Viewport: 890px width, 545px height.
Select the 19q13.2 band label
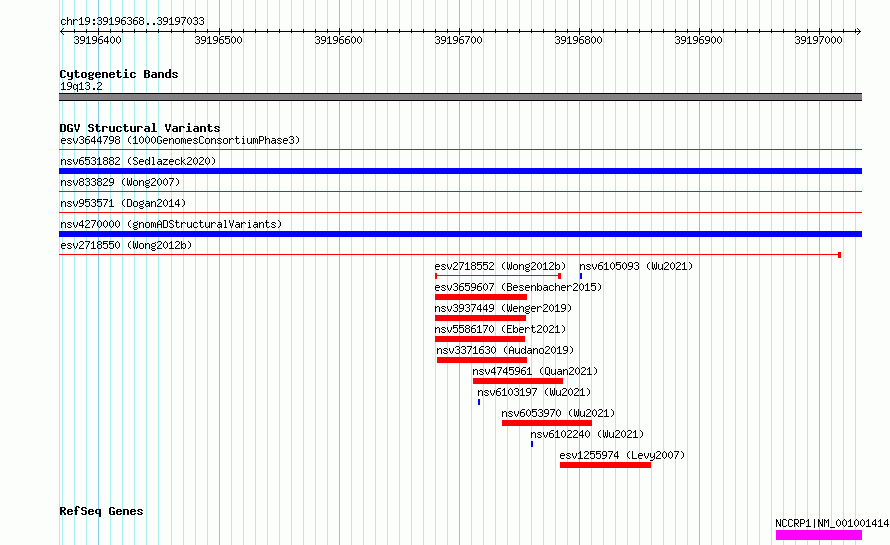point(81,86)
